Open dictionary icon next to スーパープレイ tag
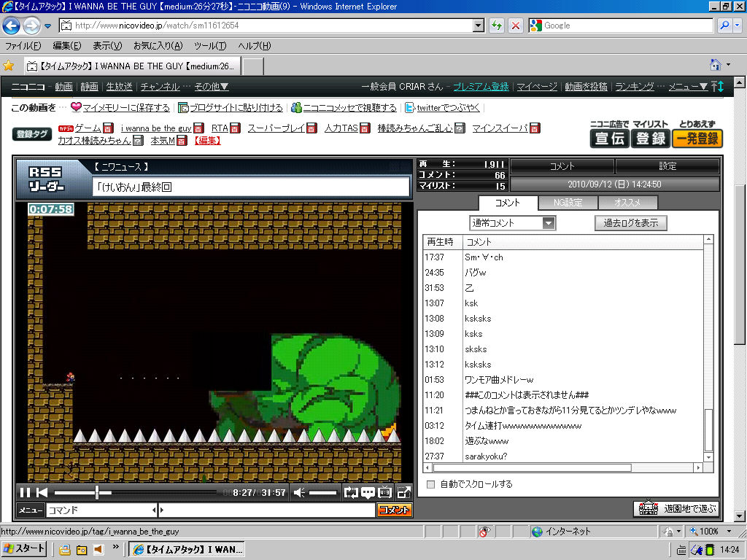747x560 pixels. (311, 128)
